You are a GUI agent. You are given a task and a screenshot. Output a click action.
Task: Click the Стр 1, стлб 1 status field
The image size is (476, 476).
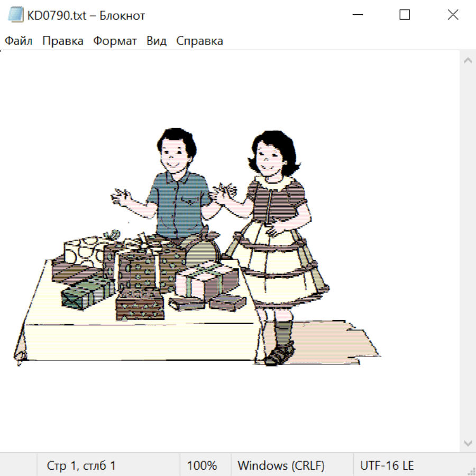tap(81, 466)
